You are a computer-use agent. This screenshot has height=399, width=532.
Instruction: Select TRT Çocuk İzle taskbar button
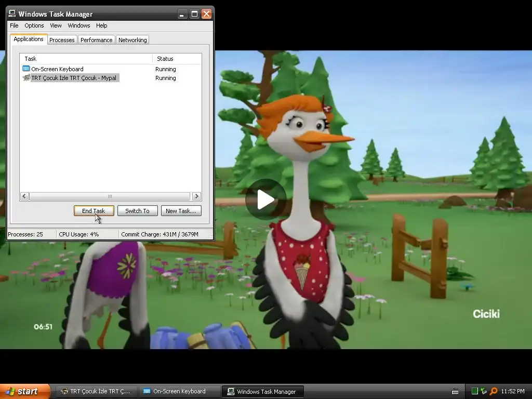pyautogui.click(x=96, y=391)
